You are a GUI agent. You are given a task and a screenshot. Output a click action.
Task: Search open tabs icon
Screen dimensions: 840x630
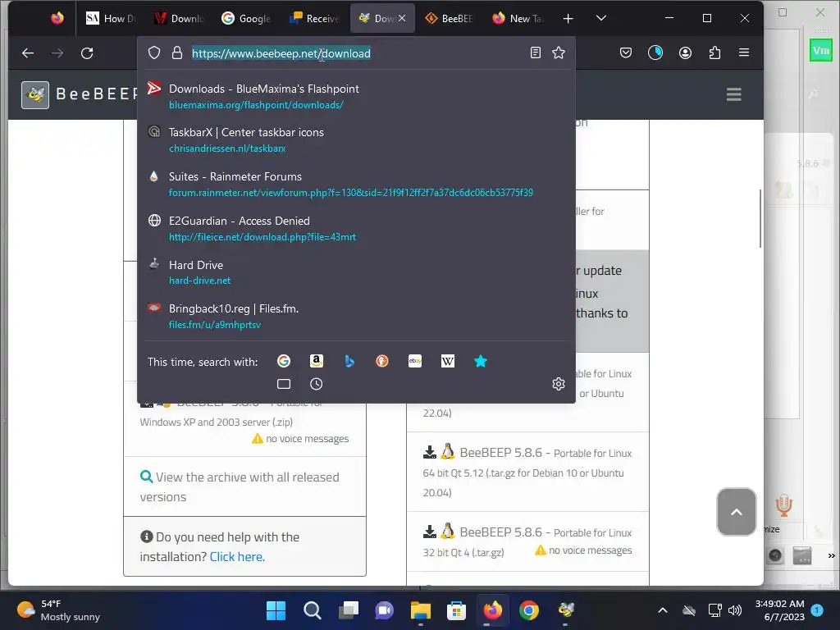click(284, 384)
